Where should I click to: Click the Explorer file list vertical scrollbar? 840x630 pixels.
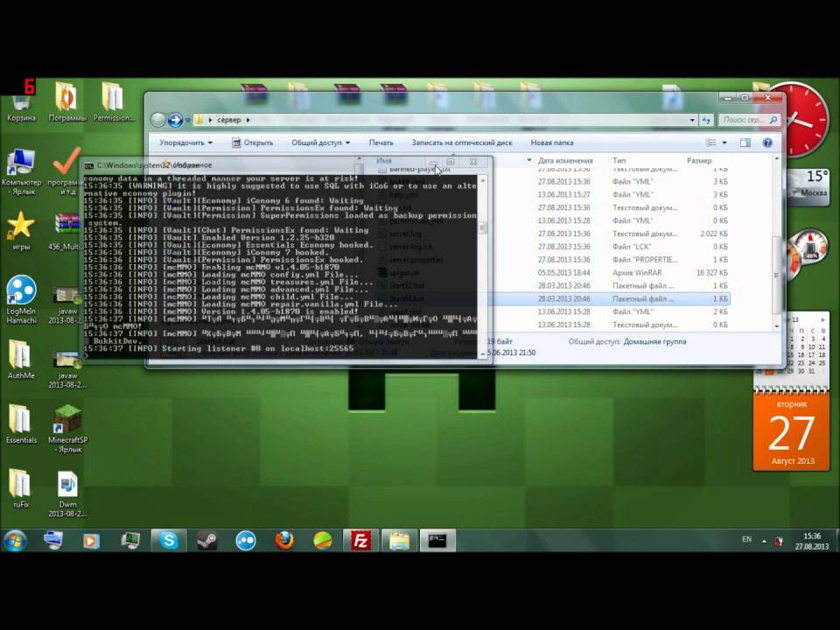(x=777, y=242)
